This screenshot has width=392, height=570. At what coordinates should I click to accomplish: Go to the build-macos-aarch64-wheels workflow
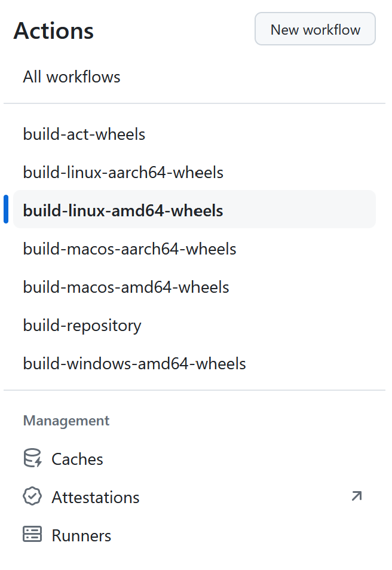pyautogui.click(x=130, y=249)
